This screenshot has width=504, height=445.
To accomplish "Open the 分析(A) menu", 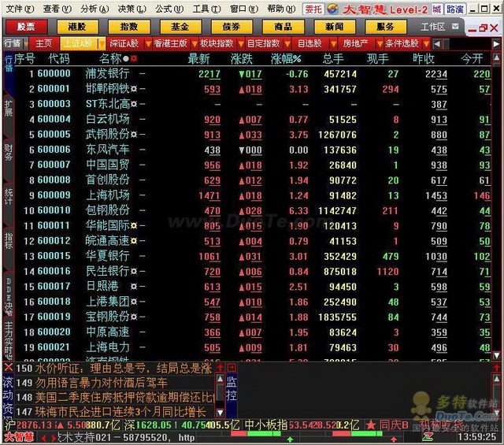I will click(x=94, y=9).
